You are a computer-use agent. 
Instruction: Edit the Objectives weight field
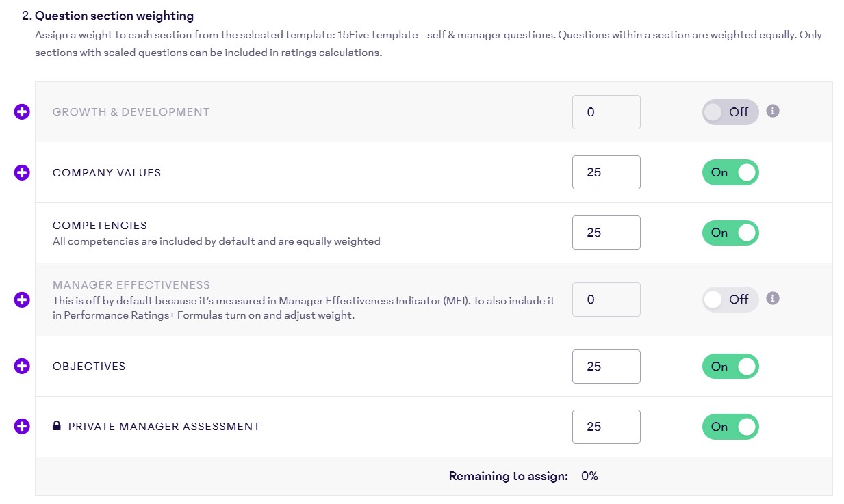click(606, 367)
